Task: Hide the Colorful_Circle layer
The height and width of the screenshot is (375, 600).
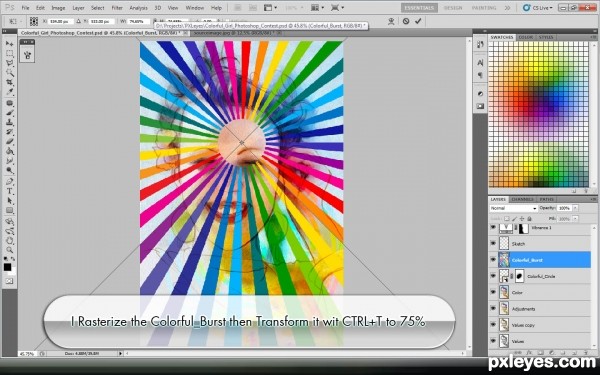Action: pyautogui.click(x=493, y=276)
